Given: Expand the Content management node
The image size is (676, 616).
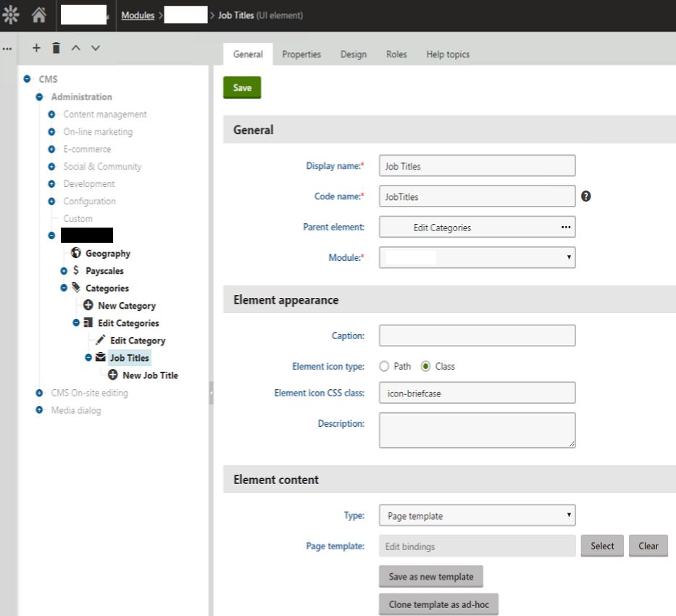Looking at the screenshot, I should point(51,115).
